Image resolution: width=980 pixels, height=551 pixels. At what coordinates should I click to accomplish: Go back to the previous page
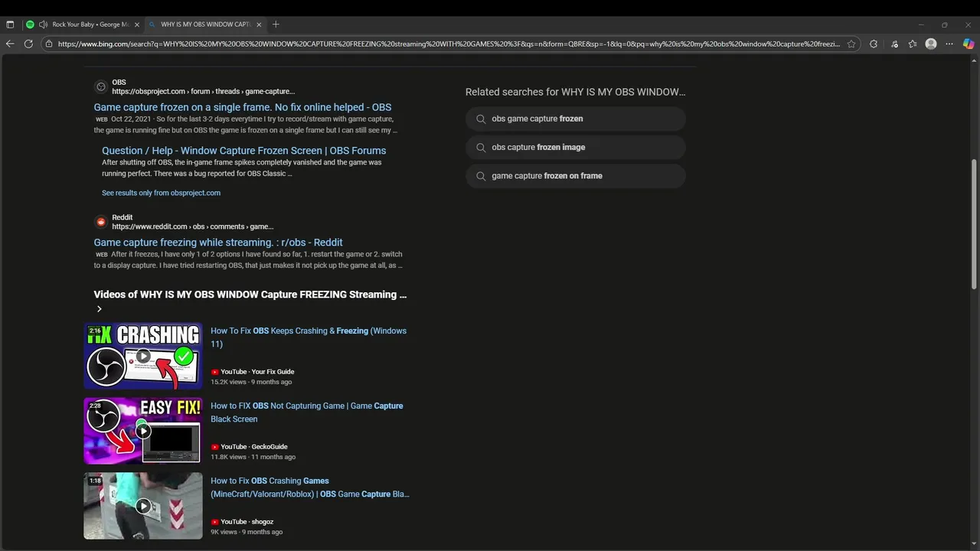point(10,44)
